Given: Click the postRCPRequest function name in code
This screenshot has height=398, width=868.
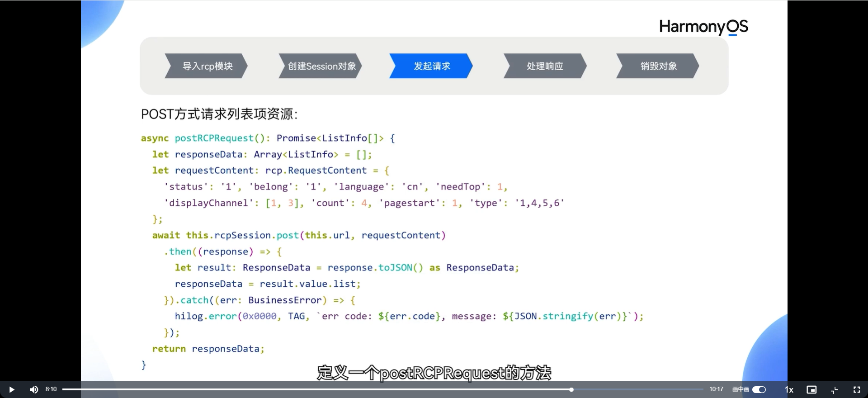Looking at the screenshot, I should pos(214,138).
